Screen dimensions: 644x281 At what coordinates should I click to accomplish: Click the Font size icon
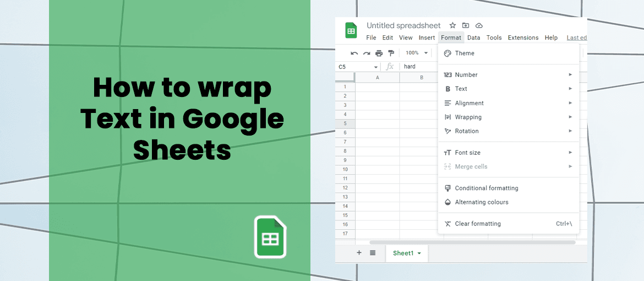click(x=447, y=153)
